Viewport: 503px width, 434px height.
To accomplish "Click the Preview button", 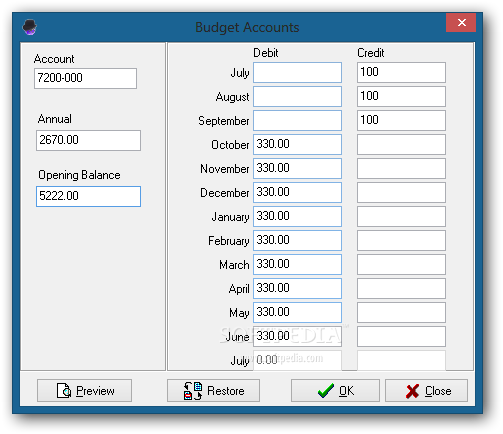I will [84, 390].
